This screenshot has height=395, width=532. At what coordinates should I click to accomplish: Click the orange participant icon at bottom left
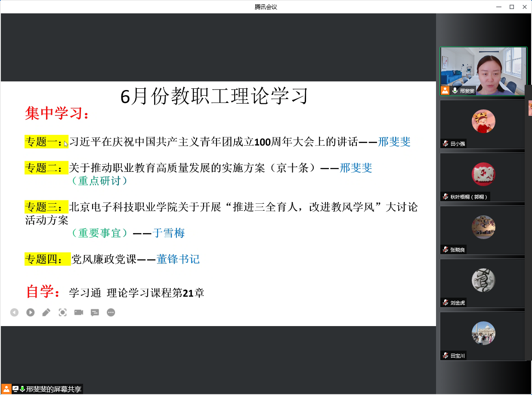pos(6,389)
